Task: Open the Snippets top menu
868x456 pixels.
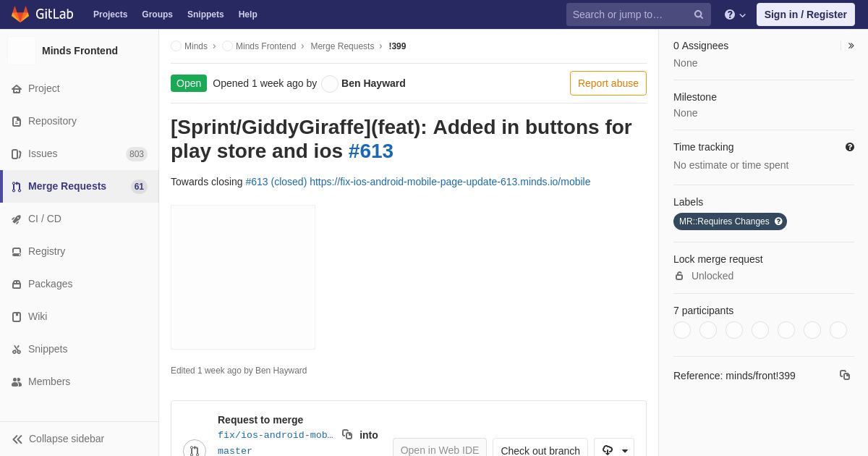Action: click(205, 14)
